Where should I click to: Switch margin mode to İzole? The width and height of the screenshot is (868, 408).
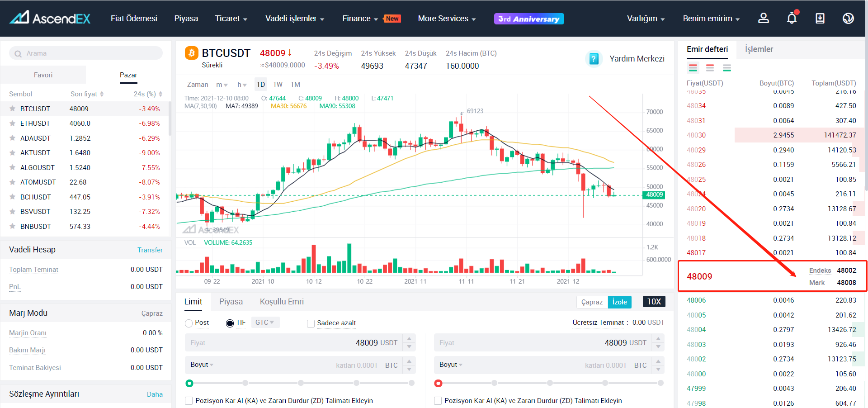tap(620, 302)
